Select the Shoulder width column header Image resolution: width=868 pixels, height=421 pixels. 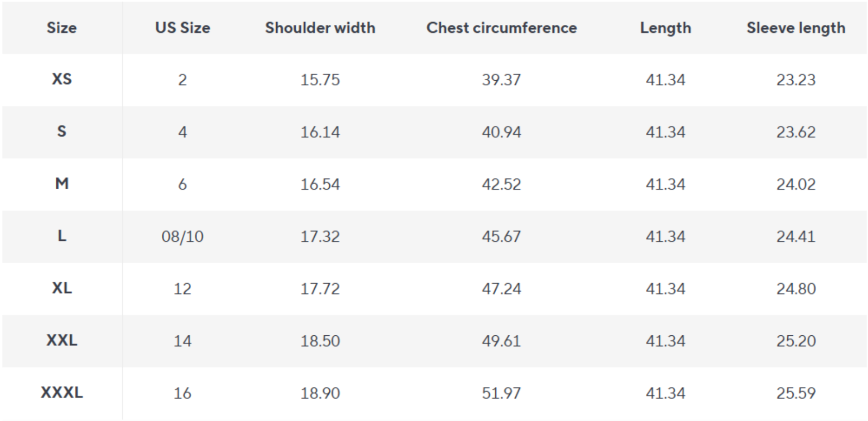coord(320,28)
